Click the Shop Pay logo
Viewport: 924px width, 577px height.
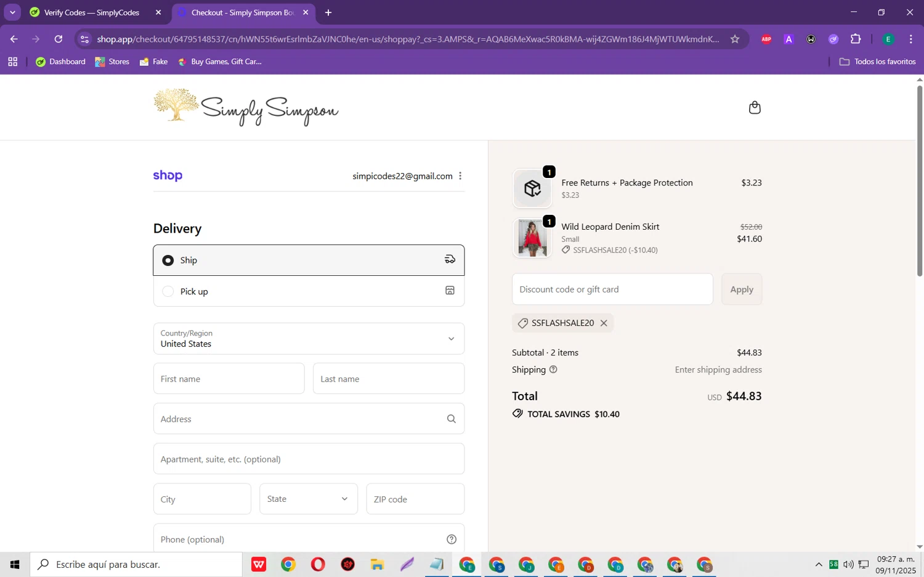(168, 176)
